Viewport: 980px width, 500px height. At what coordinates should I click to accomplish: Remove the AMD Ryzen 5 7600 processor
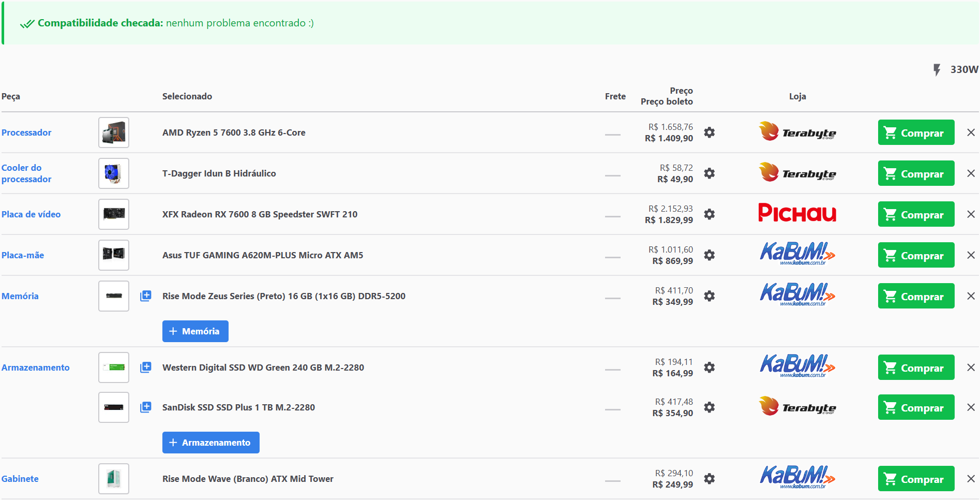(x=971, y=133)
